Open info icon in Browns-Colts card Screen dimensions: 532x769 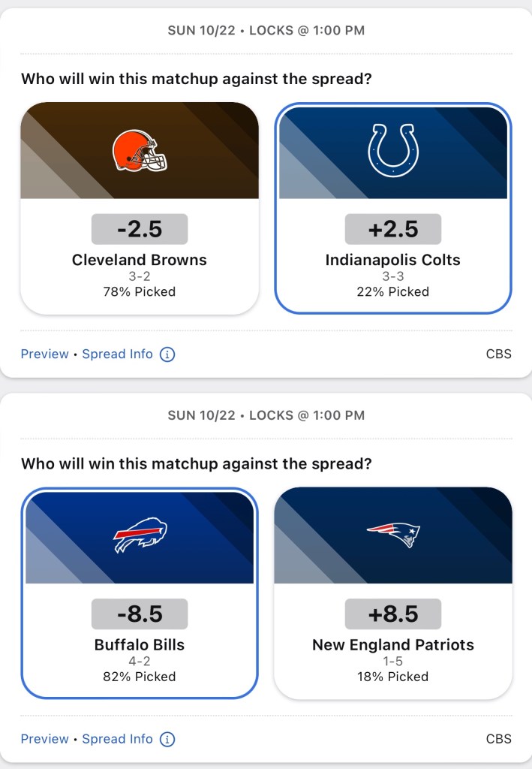(167, 354)
